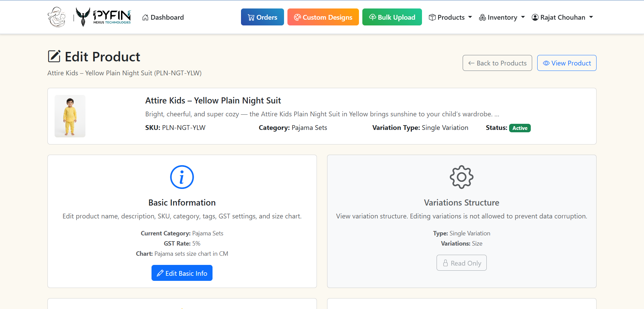Click the yellow night suit product thumbnail
This screenshot has height=309, width=644.
pyautogui.click(x=70, y=116)
